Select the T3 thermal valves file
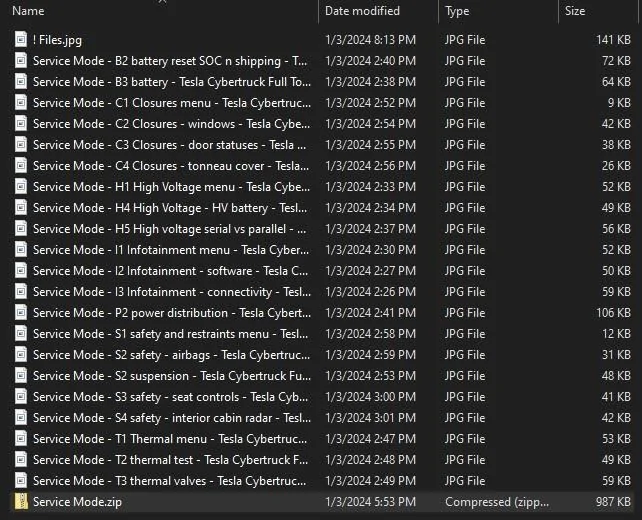642x520 pixels. pyautogui.click(x=170, y=481)
